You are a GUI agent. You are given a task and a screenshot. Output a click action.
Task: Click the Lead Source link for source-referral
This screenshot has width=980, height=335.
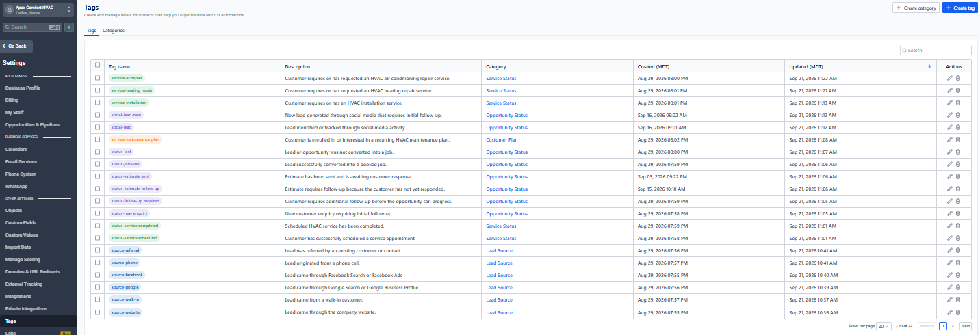(x=499, y=250)
